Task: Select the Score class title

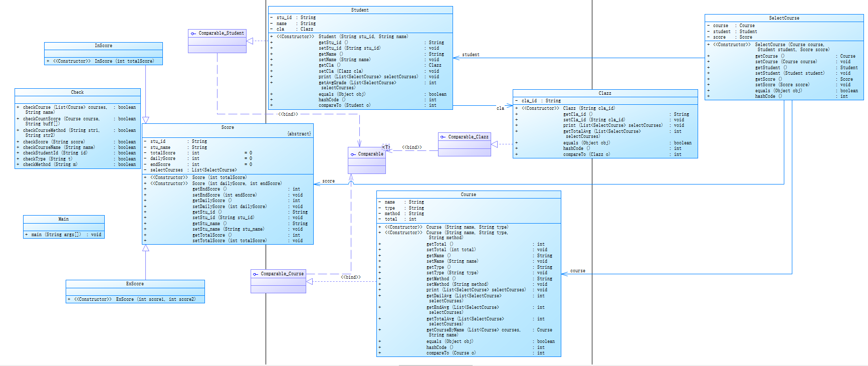Action: [228, 127]
